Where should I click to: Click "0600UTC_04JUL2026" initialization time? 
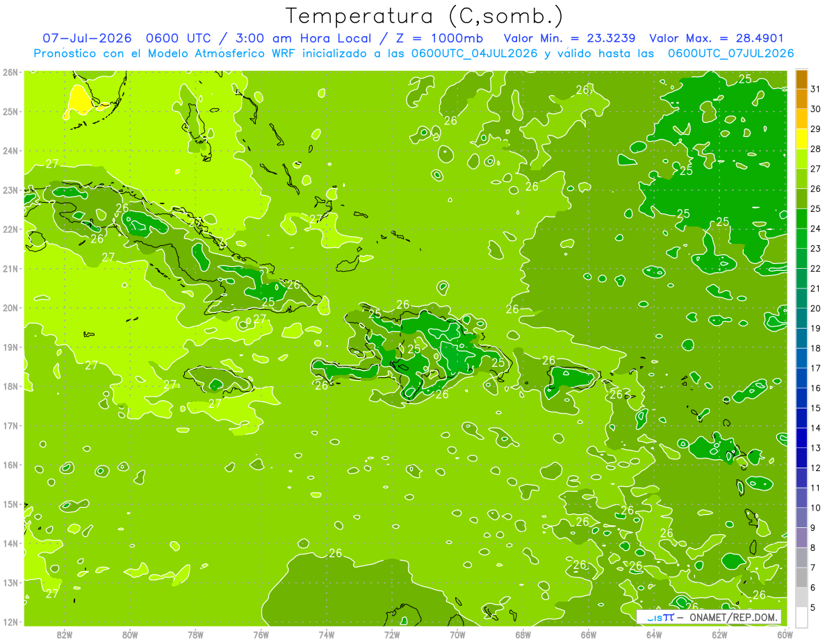[x=475, y=53]
